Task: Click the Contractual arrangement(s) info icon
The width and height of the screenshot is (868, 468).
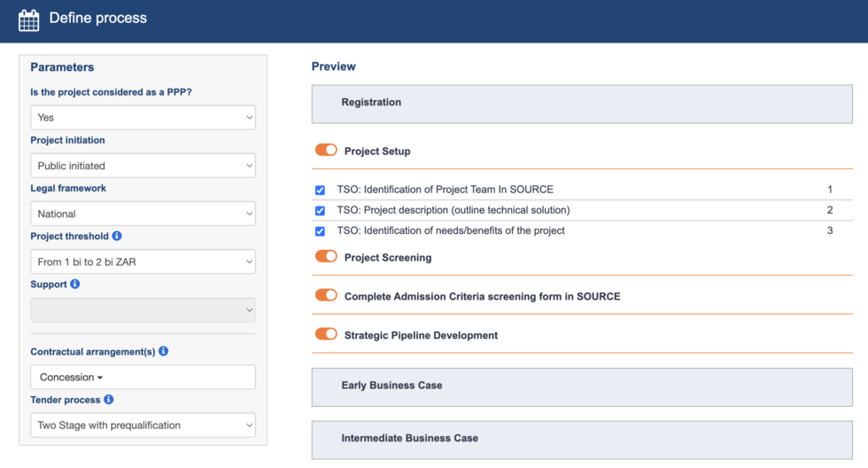Action: pyautogui.click(x=164, y=352)
